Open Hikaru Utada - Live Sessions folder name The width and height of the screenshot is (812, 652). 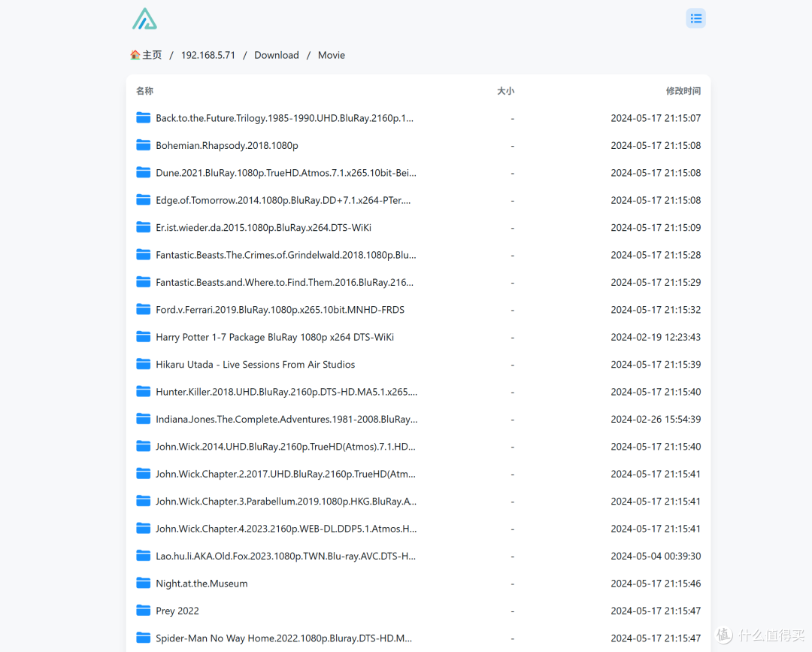point(256,365)
